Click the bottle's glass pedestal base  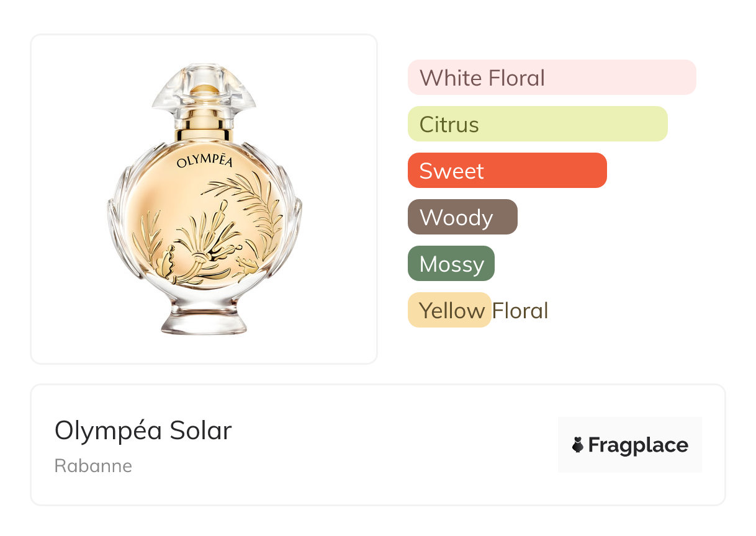(x=204, y=319)
